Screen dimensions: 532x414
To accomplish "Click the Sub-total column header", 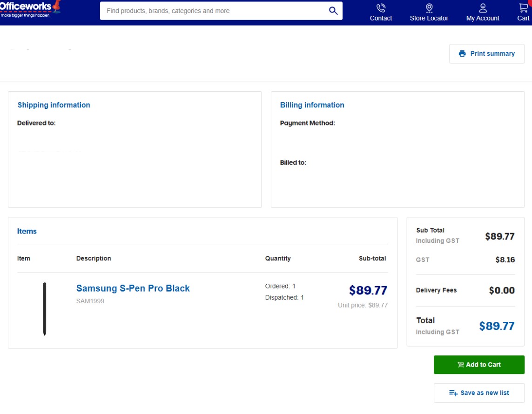I will (x=372, y=258).
